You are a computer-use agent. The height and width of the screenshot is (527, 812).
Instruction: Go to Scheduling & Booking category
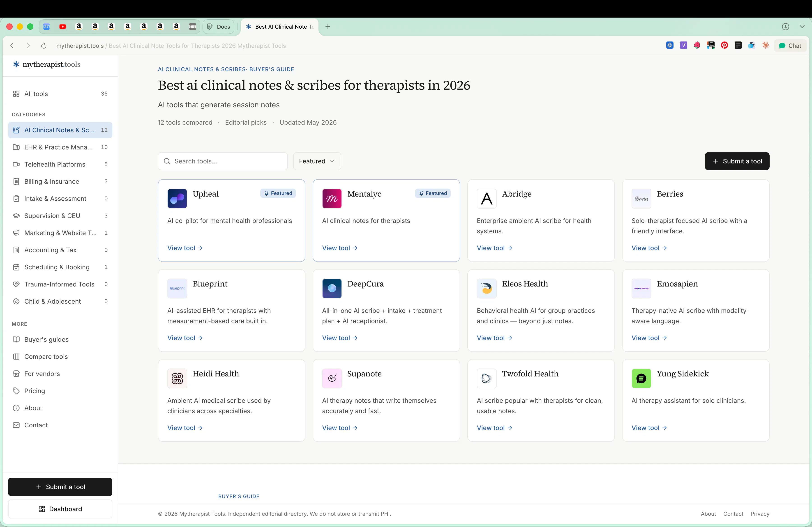tap(60, 267)
